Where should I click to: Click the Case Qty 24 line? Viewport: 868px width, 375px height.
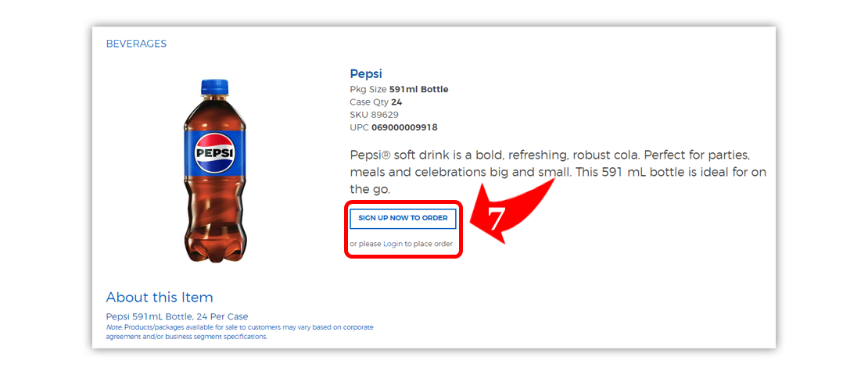point(375,102)
